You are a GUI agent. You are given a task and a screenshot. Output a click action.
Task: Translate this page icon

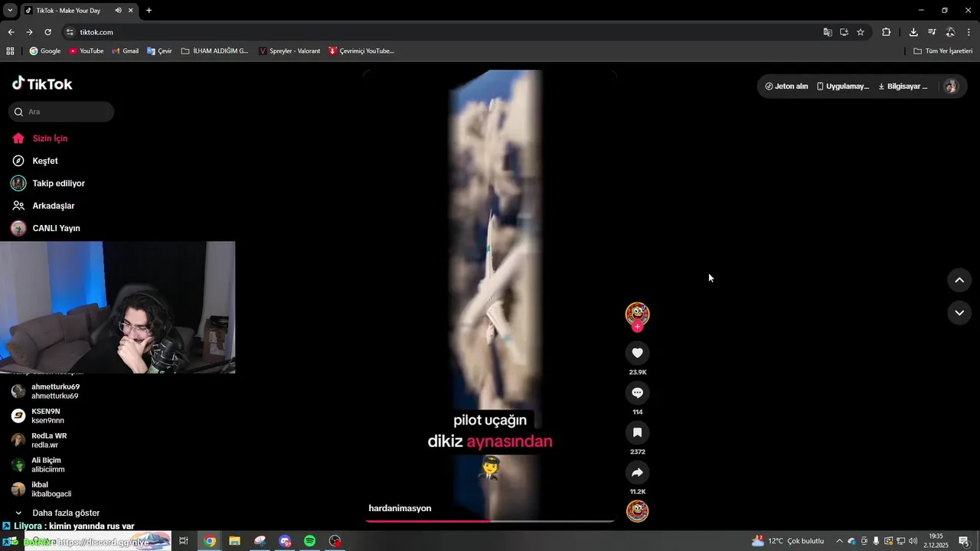[828, 32]
